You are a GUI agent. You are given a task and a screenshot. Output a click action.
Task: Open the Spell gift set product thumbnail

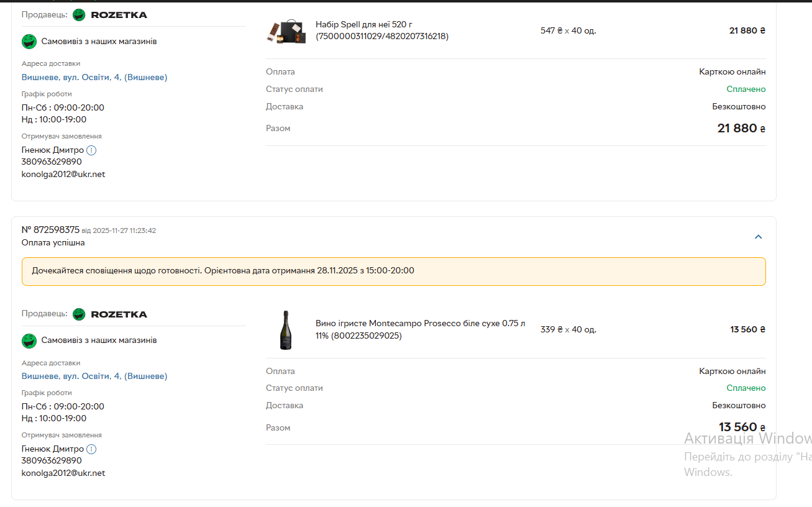tap(286, 30)
